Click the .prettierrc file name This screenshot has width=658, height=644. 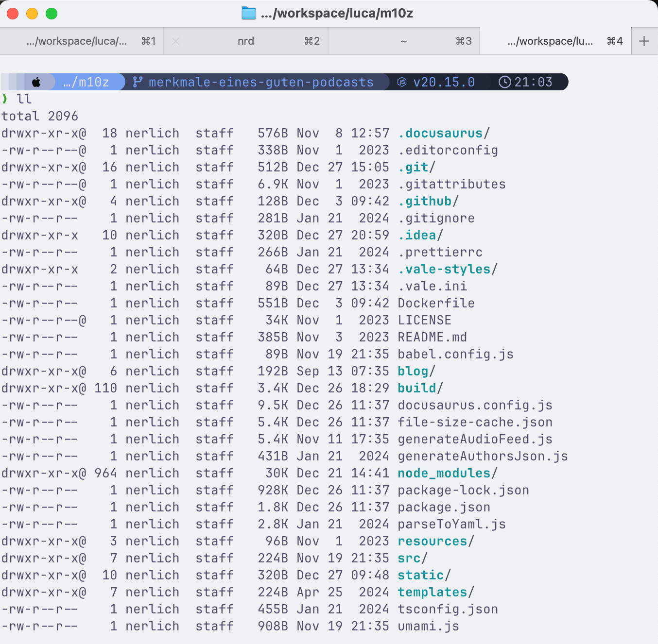click(440, 252)
